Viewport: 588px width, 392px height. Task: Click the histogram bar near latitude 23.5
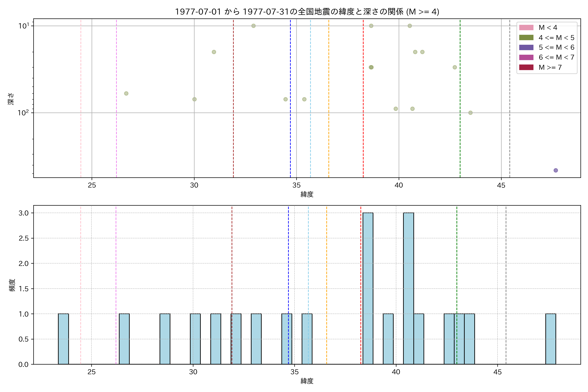64,339
